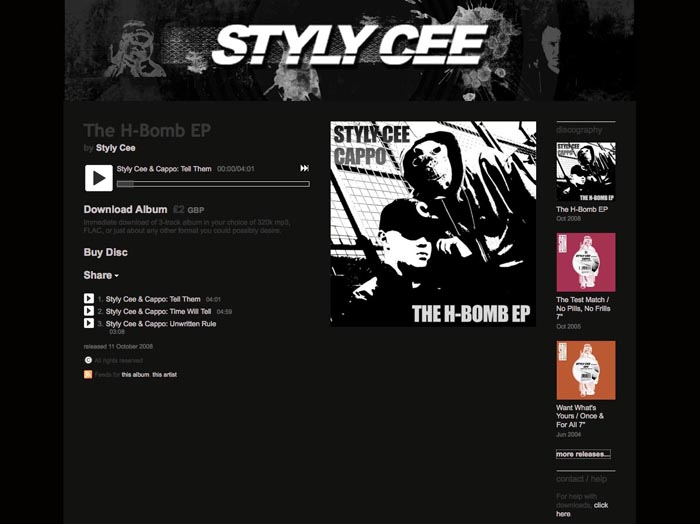Image resolution: width=700 pixels, height=524 pixels.
Task: Click the copyright symbol icon
Action: (x=88, y=360)
